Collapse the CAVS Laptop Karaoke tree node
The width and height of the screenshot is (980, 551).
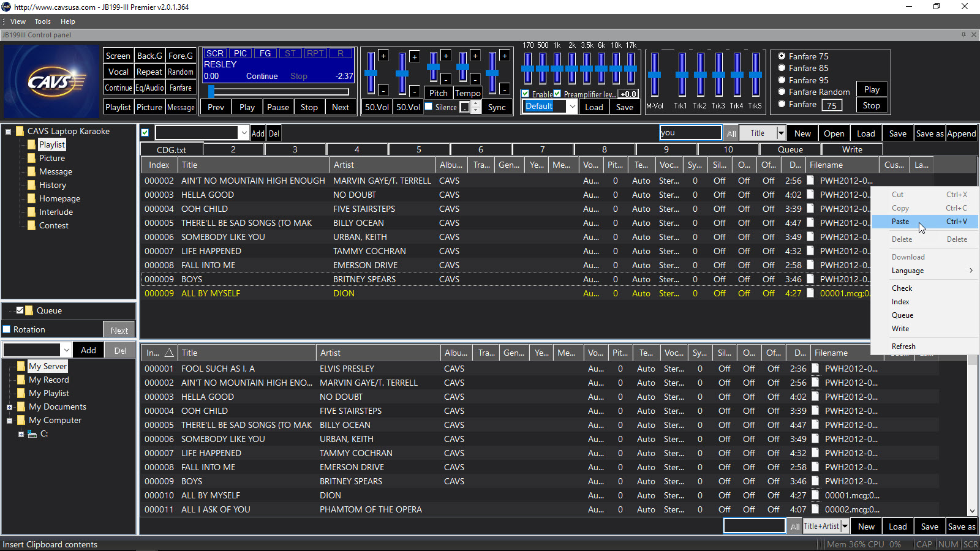[x=9, y=132]
